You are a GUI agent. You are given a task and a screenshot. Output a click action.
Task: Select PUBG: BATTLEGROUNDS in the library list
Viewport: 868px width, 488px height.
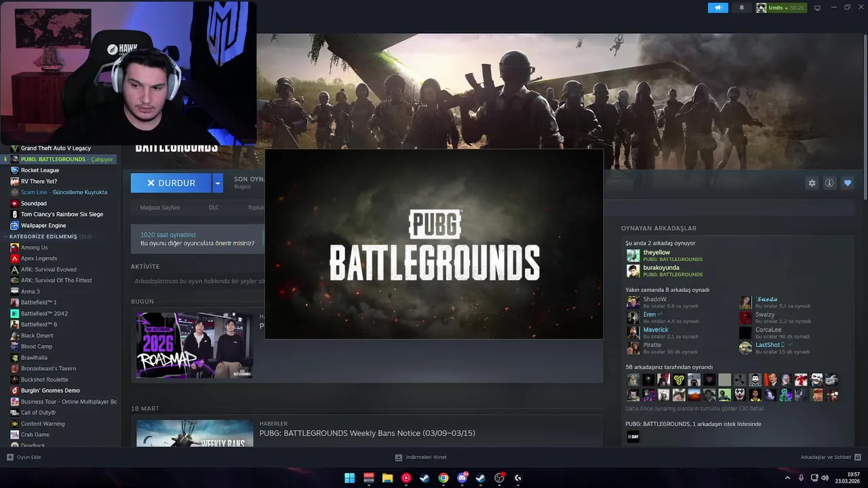click(60, 159)
